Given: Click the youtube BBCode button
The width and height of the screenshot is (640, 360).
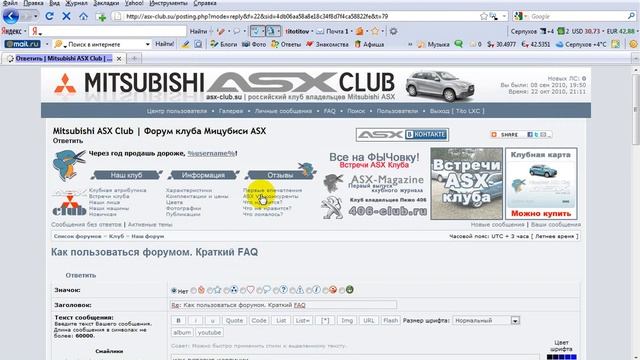Looking at the screenshot, I should pyautogui.click(x=209, y=333).
